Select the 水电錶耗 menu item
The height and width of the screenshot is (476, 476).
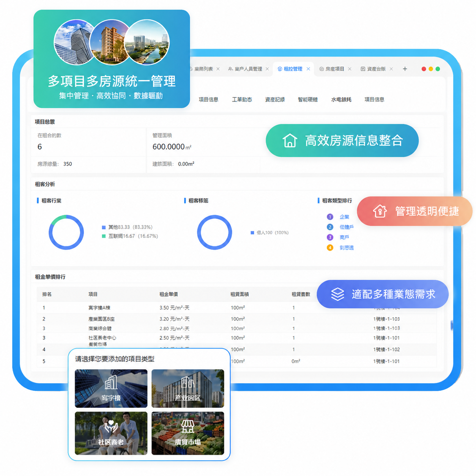click(341, 99)
